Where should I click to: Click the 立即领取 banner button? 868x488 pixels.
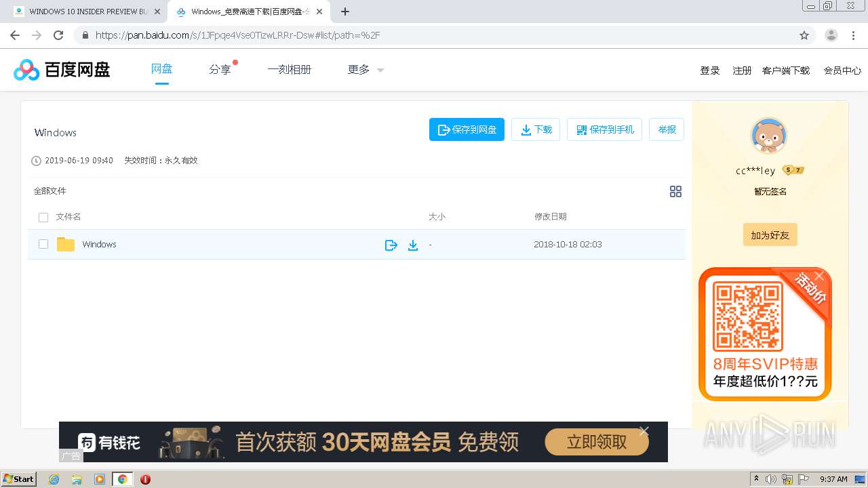597,442
